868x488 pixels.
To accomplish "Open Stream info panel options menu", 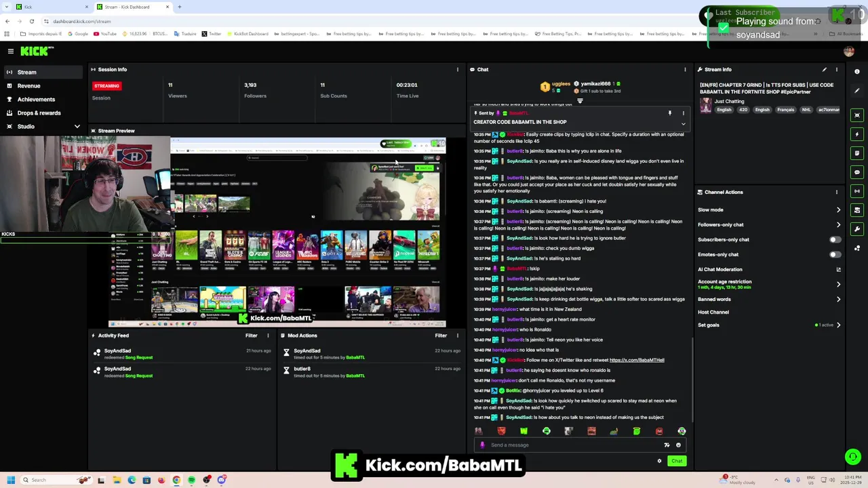I will click(836, 69).
